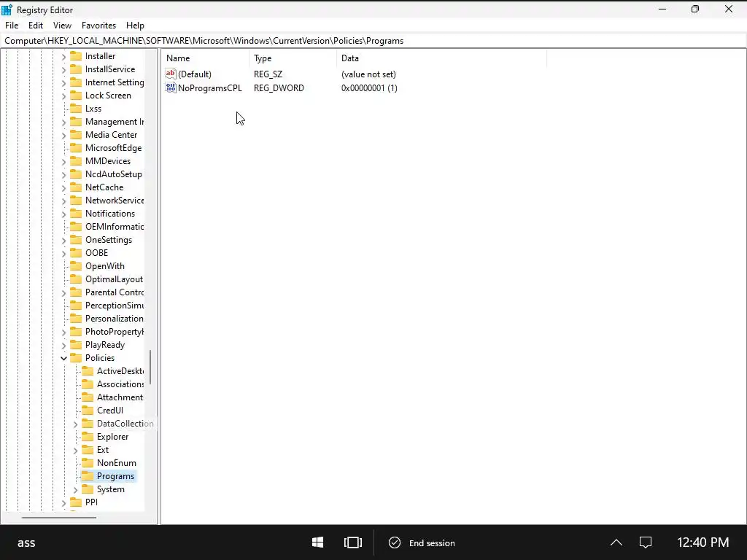Open the Edit menu
The width and height of the screenshot is (747, 560).
coord(35,26)
